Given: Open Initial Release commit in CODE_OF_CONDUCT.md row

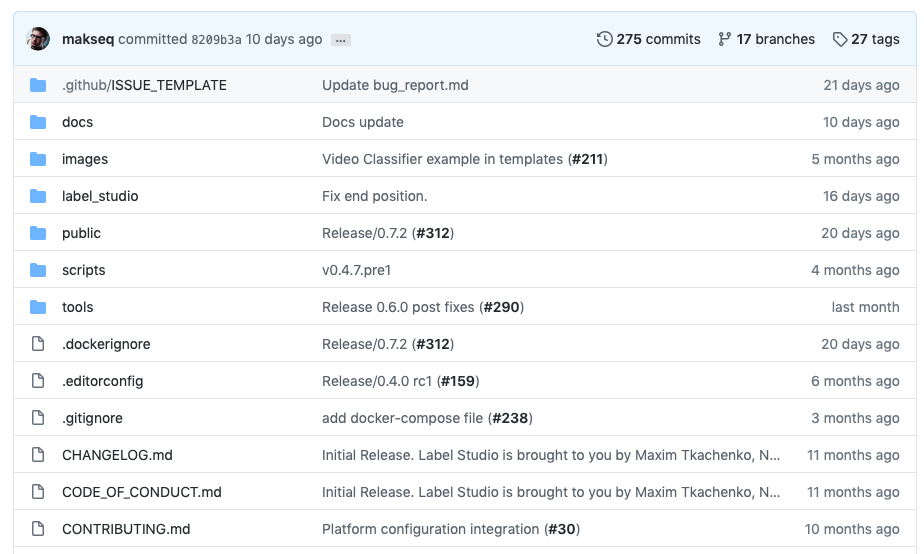Looking at the screenshot, I should coord(551,492).
